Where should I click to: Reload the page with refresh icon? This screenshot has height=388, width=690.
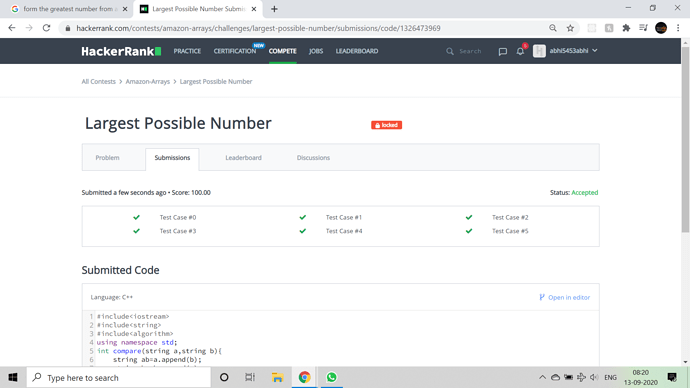(x=46, y=28)
